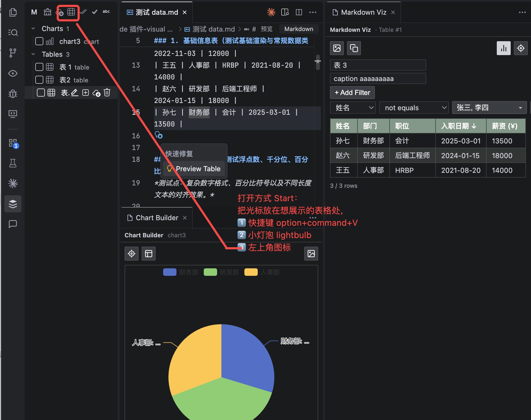This screenshot has height=420, width=531.
Task: Click the starburst icon in activity bar
Action: 13,183
